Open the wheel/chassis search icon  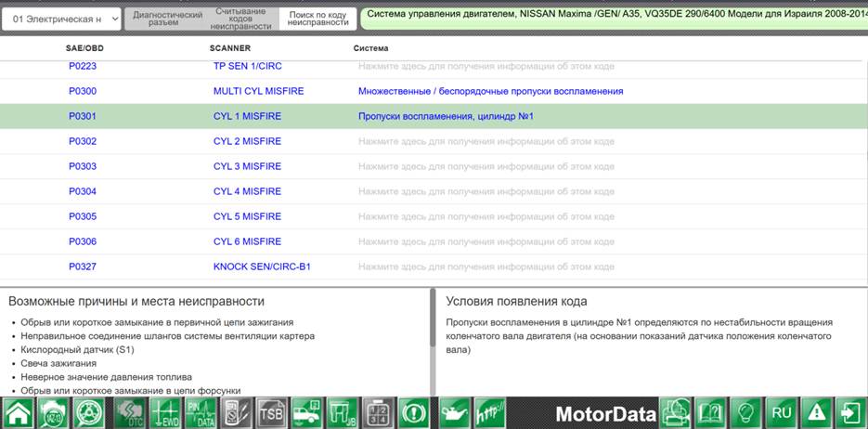tap(88, 413)
